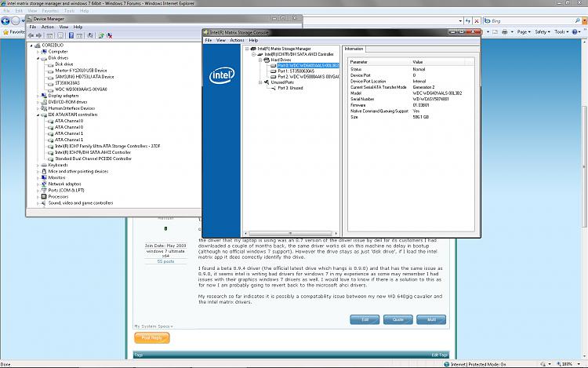
Task: Open the My System Specs link
Action: (154, 326)
